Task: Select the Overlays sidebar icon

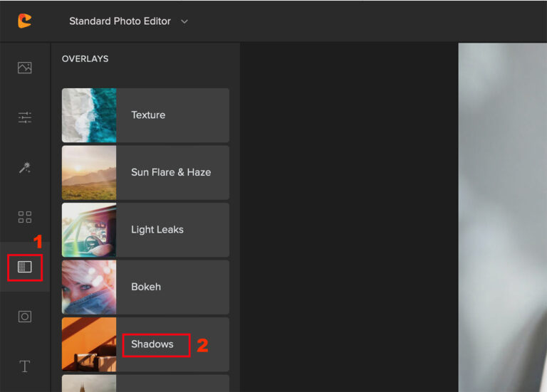Action: [x=25, y=267]
